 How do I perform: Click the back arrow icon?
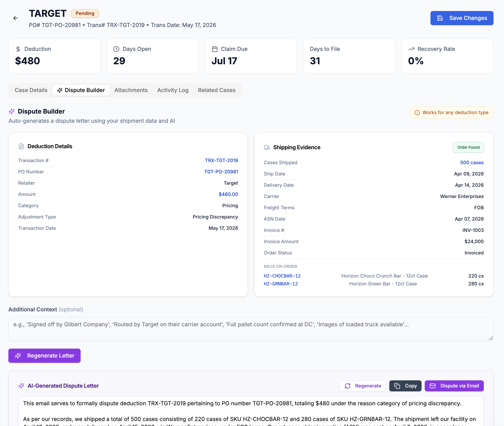click(x=15, y=18)
